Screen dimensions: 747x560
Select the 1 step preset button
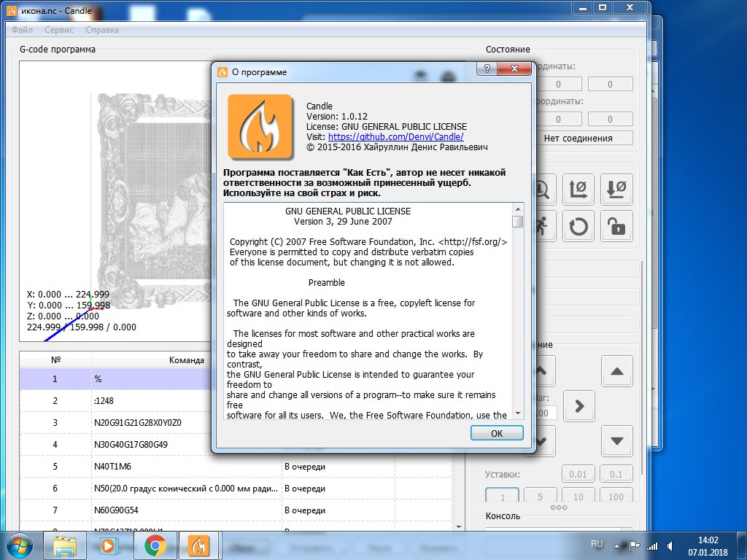(x=502, y=496)
